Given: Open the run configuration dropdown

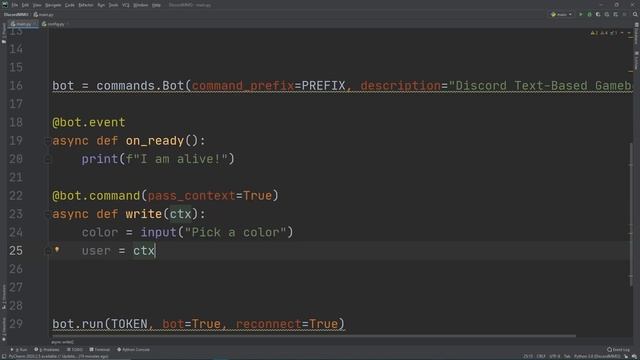Looking at the screenshot, I should (562, 14).
